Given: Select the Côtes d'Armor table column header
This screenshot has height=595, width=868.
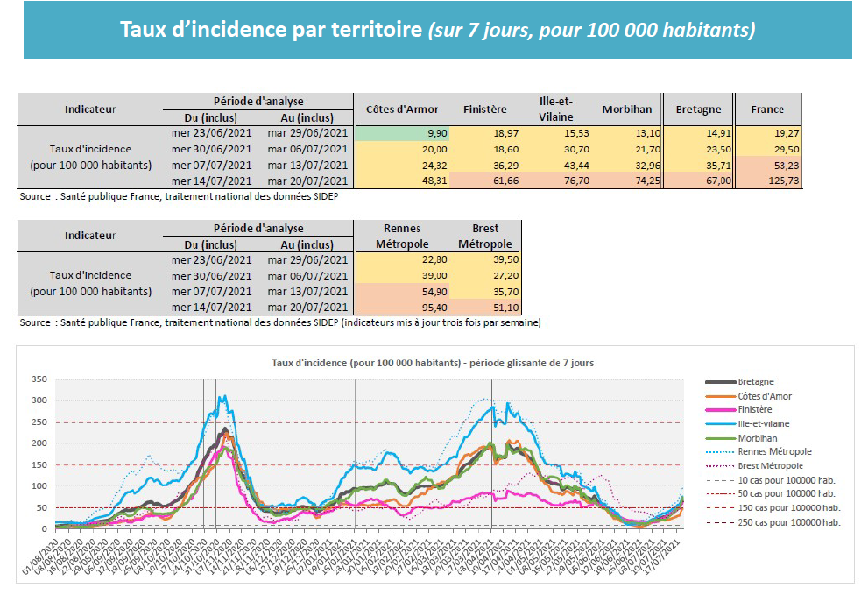Looking at the screenshot, I should coord(400,110).
